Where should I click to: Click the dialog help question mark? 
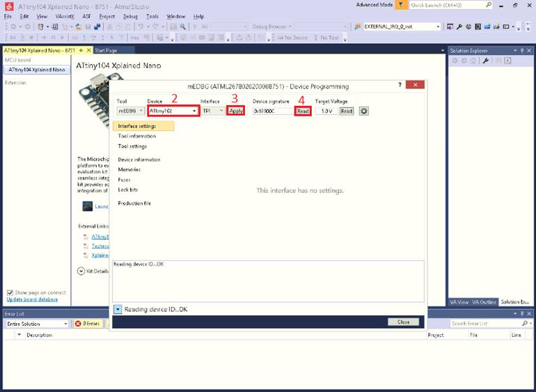400,85
